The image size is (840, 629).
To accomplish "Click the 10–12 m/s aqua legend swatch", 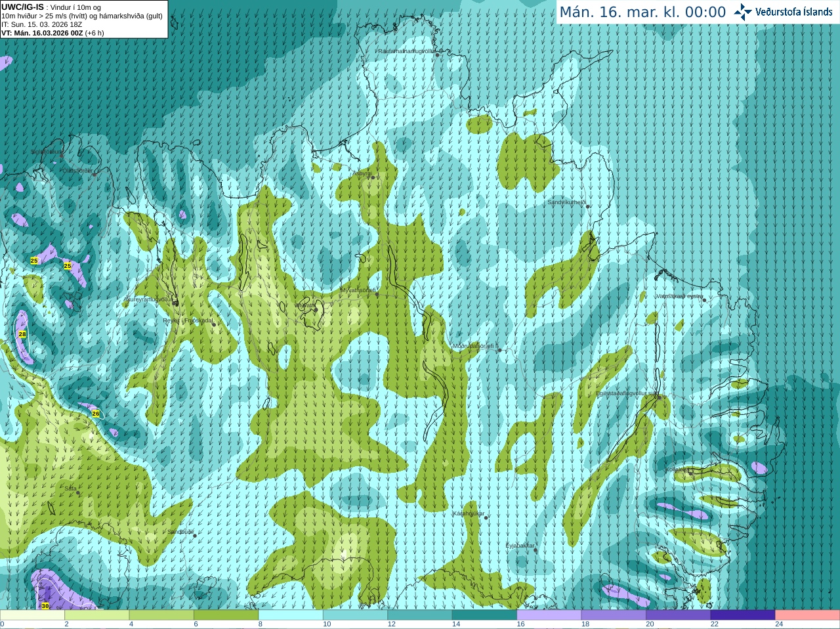I will (355, 615).
